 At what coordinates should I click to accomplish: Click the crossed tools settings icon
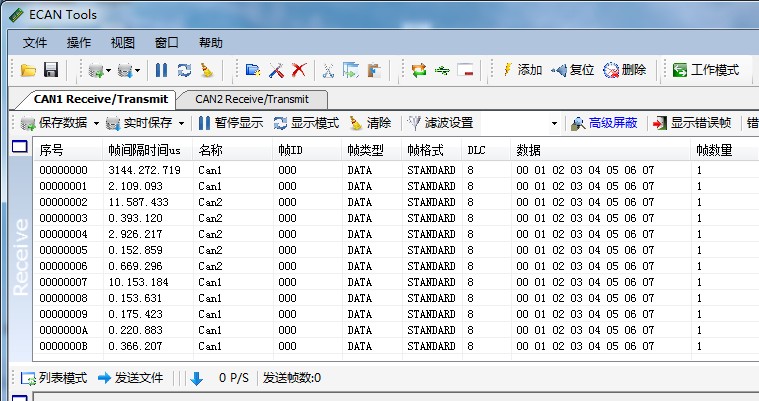[x=276, y=70]
